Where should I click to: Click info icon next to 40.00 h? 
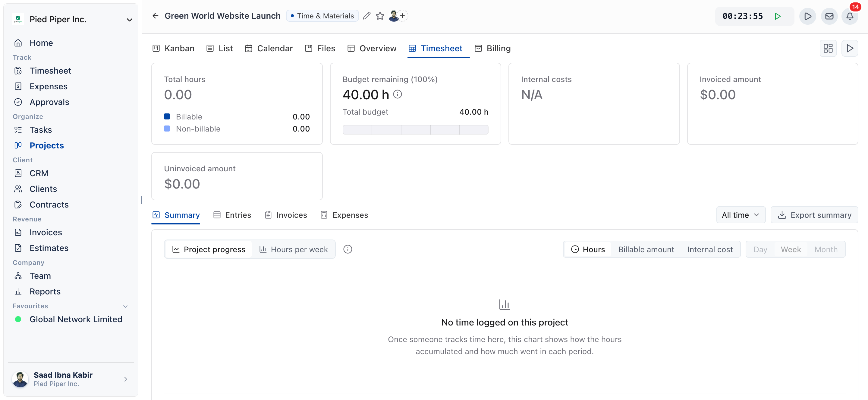coord(398,94)
